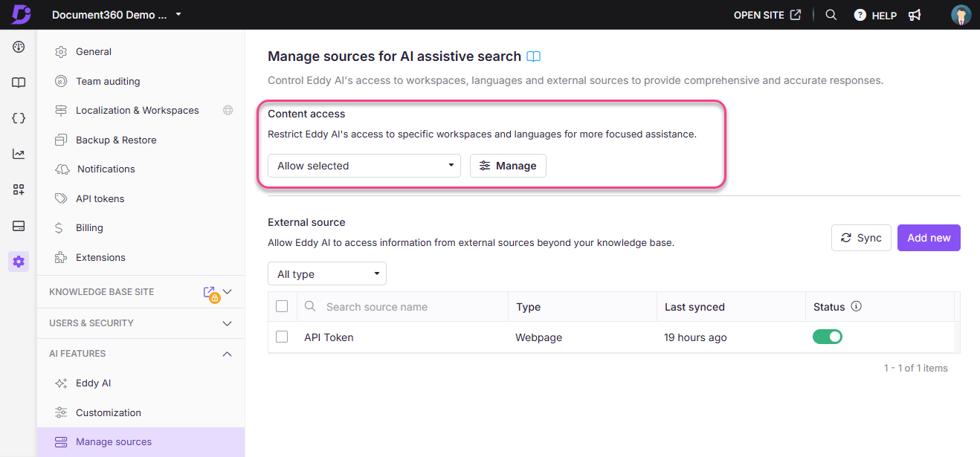Open the Analytics chart icon
This screenshot has height=457, width=980.
tap(19, 154)
